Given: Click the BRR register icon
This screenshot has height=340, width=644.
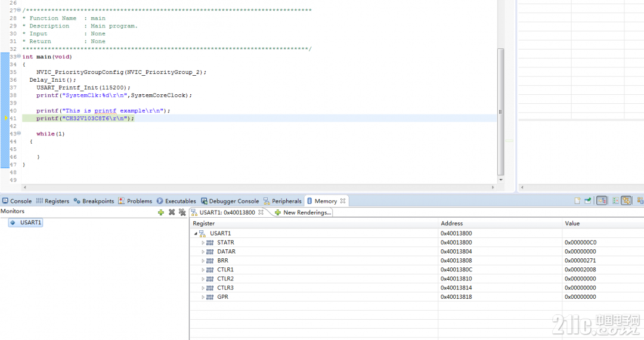Looking at the screenshot, I should pyautogui.click(x=210, y=261).
